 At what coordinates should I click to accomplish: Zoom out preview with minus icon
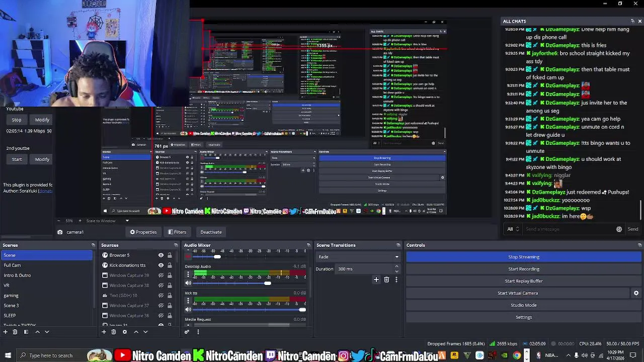pyautogui.click(x=59, y=221)
